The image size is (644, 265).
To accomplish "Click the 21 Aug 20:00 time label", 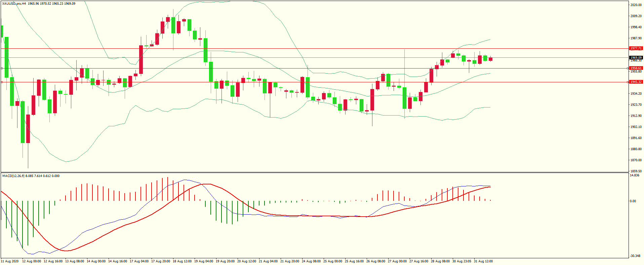I will [290, 261].
